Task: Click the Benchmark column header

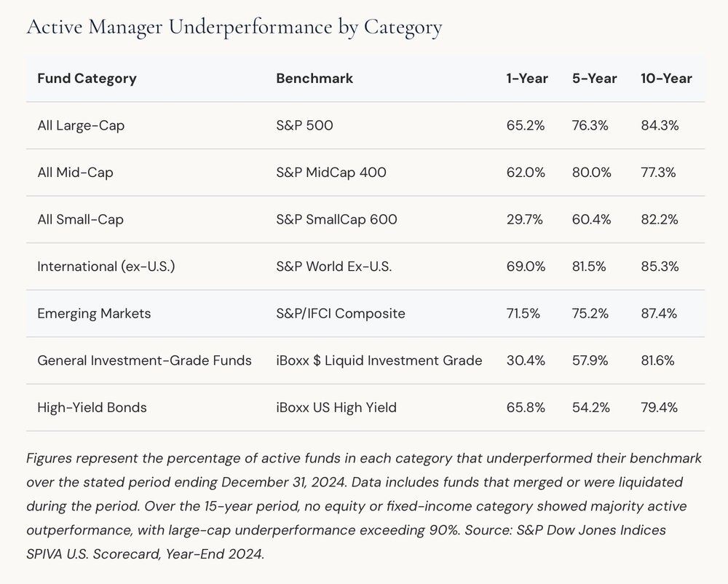Action: (314, 79)
